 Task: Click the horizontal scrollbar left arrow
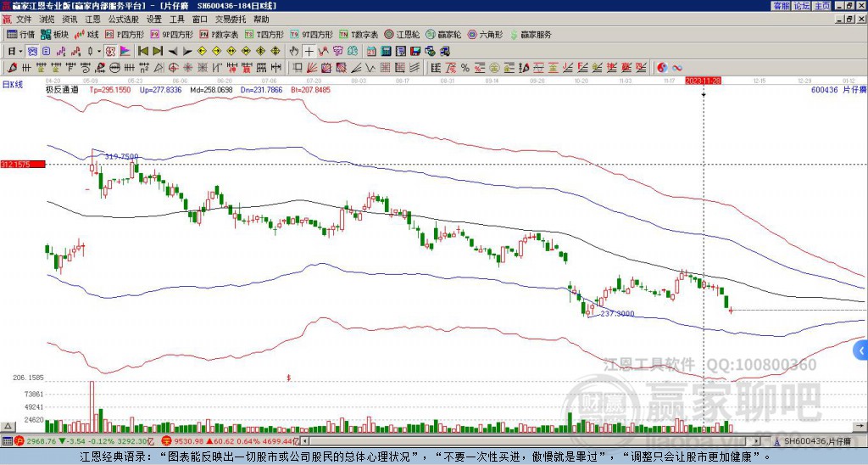click(x=305, y=441)
